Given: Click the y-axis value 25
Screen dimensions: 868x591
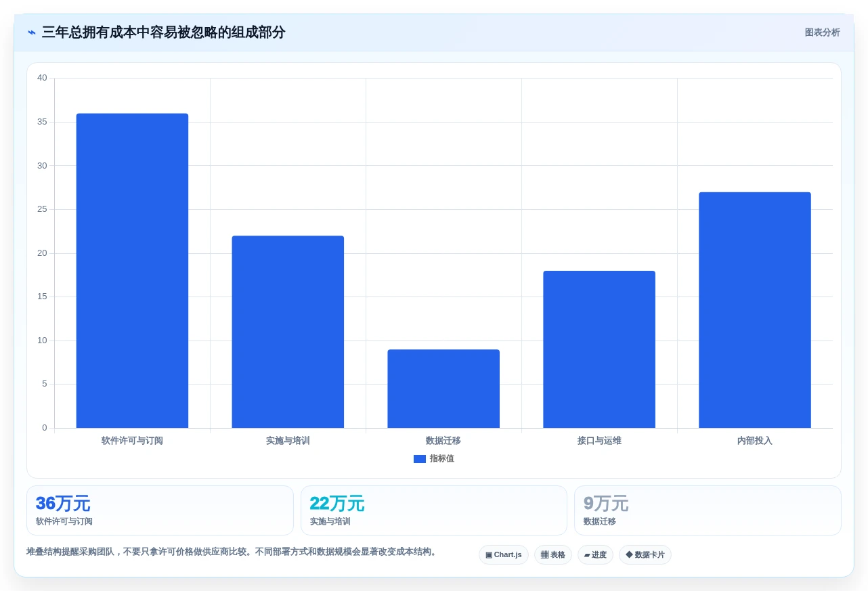Looking at the screenshot, I should click(42, 209).
